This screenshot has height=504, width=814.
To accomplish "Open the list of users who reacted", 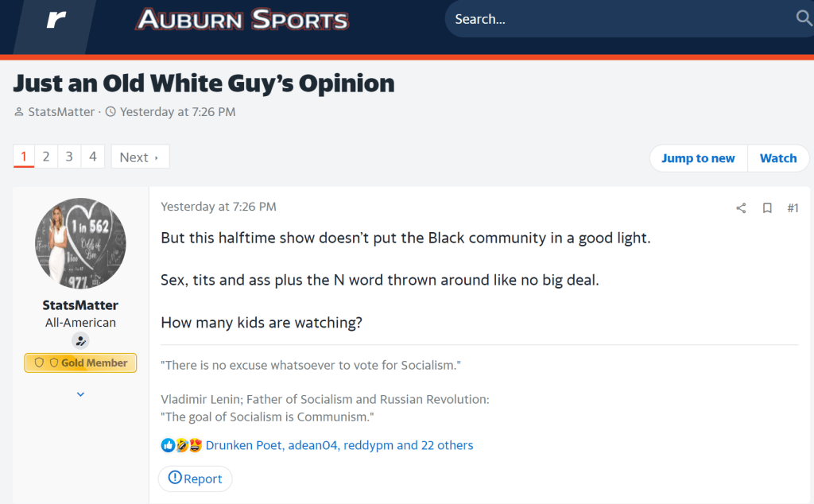I will click(x=339, y=445).
